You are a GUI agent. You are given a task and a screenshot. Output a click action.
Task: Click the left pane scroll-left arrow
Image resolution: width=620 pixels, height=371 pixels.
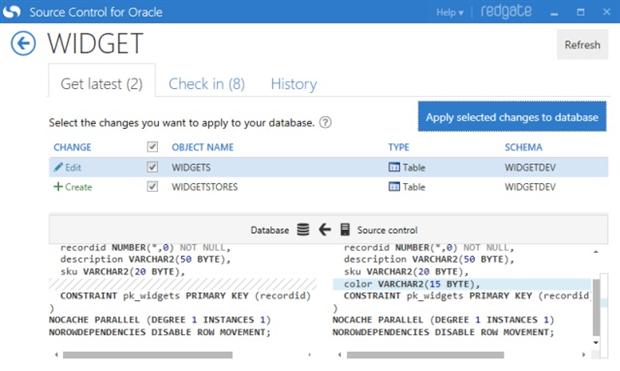coord(57,355)
